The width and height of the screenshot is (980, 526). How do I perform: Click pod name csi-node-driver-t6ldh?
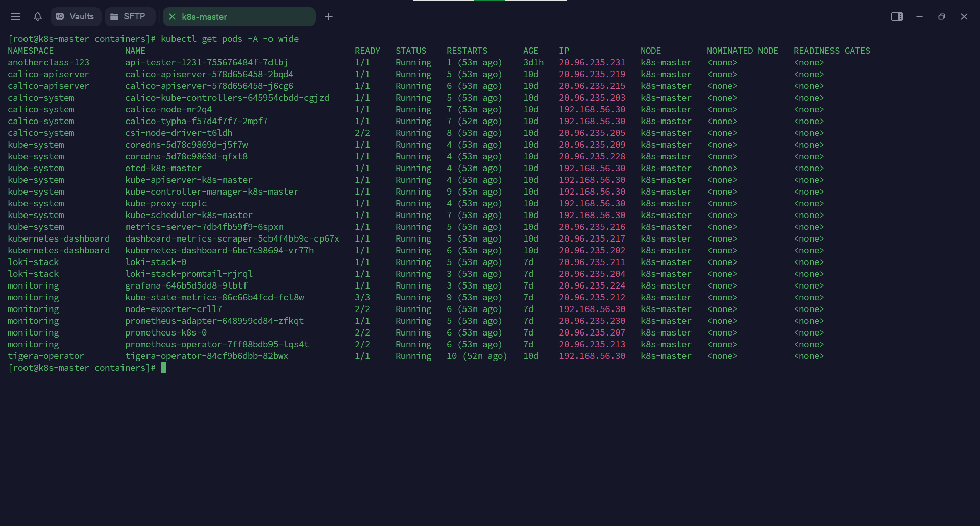click(x=179, y=133)
